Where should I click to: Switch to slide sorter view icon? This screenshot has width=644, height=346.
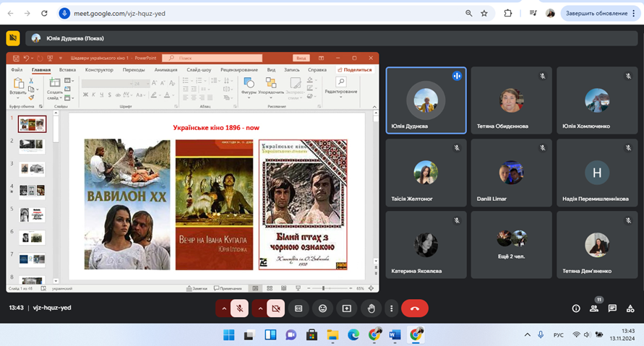coord(270,288)
